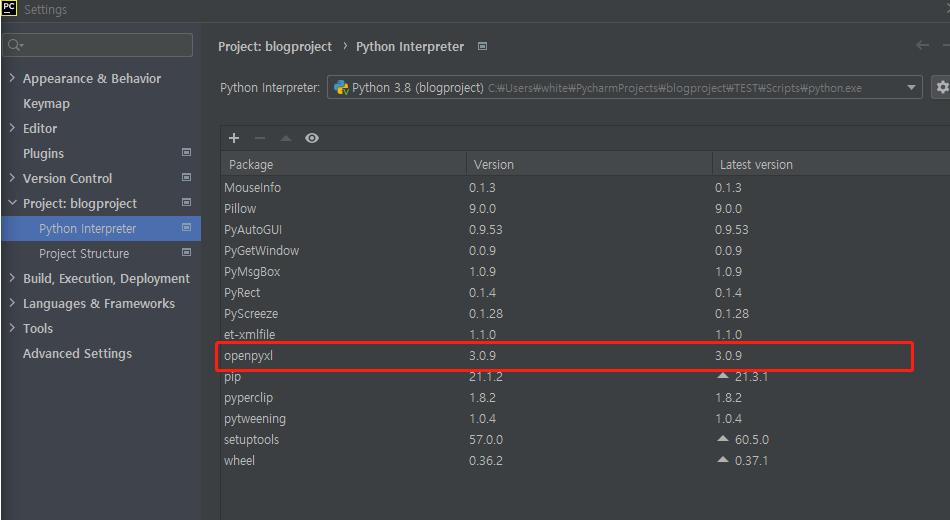The image size is (950, 520).
Task: Click upgrade arrow next to wheel 0.37.1
Action: (x=723, y=460)
